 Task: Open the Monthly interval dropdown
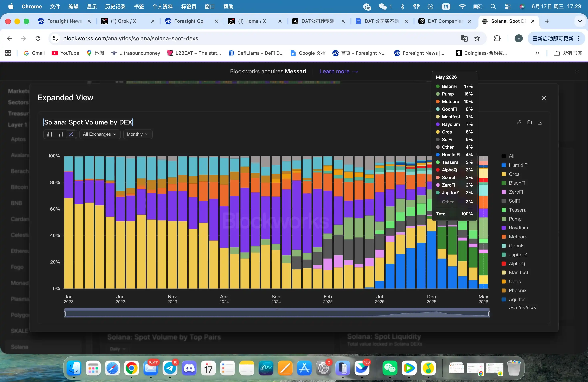[138, 134]
